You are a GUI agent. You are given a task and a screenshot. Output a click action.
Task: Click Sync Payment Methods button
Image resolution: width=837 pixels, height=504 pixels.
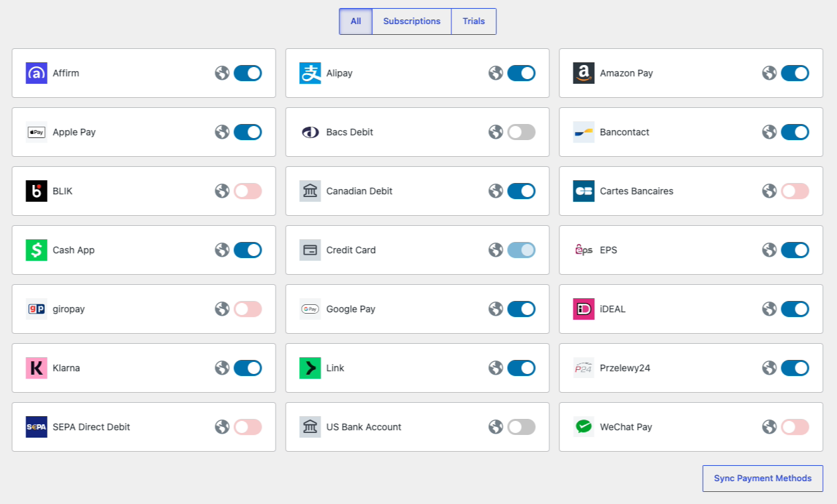coord(763,479)
